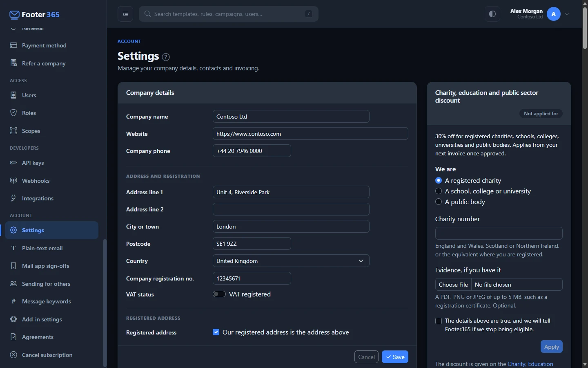Click the Add-in settings puzzle icon
Viewport: 588px width, 368px height.
13,319
